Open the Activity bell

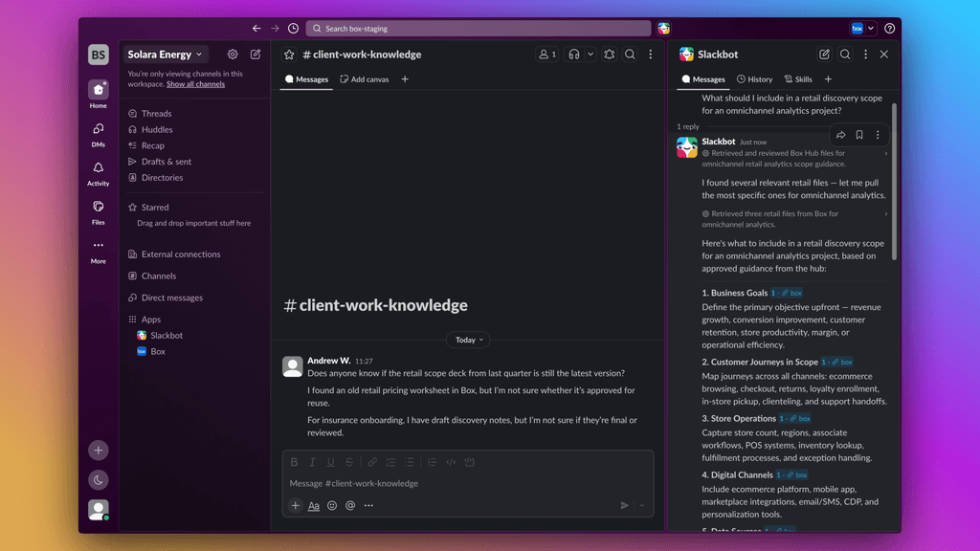coord(99,174)
